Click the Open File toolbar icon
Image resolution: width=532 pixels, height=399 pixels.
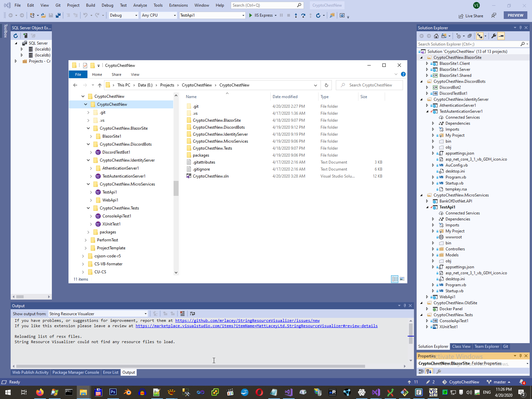(x=43, y=15)
